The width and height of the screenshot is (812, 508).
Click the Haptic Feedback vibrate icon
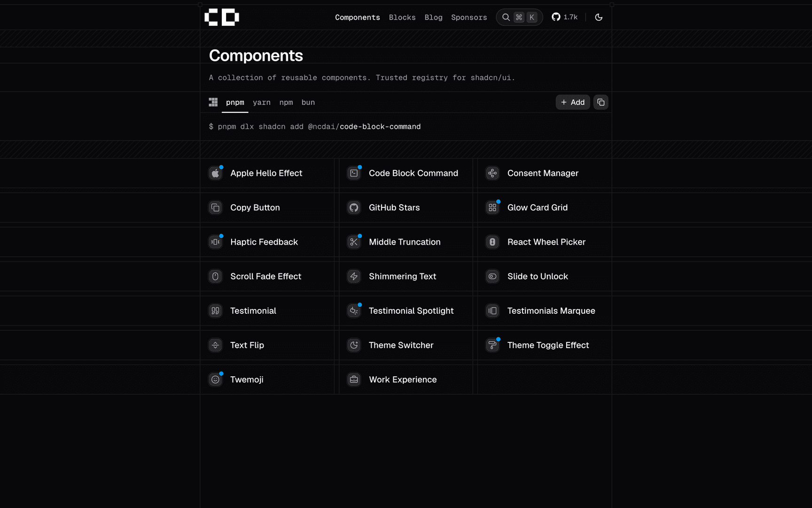(x=215, y=242)
